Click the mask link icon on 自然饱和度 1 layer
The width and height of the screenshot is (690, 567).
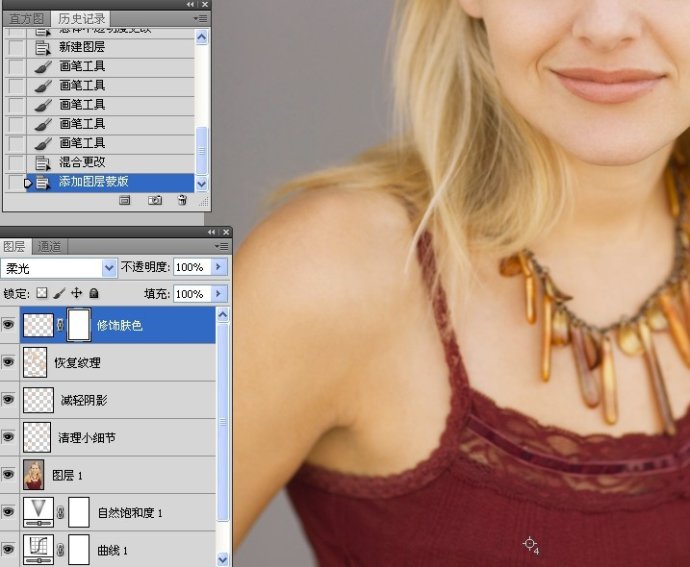pyautogui.click(x=61, y=512)
